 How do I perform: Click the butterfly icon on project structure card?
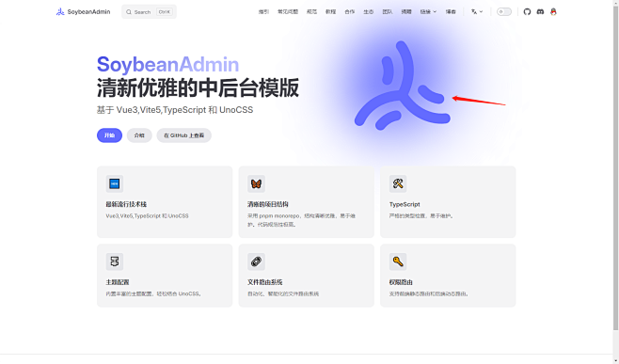pyautogui.click(x=256, y=183)
